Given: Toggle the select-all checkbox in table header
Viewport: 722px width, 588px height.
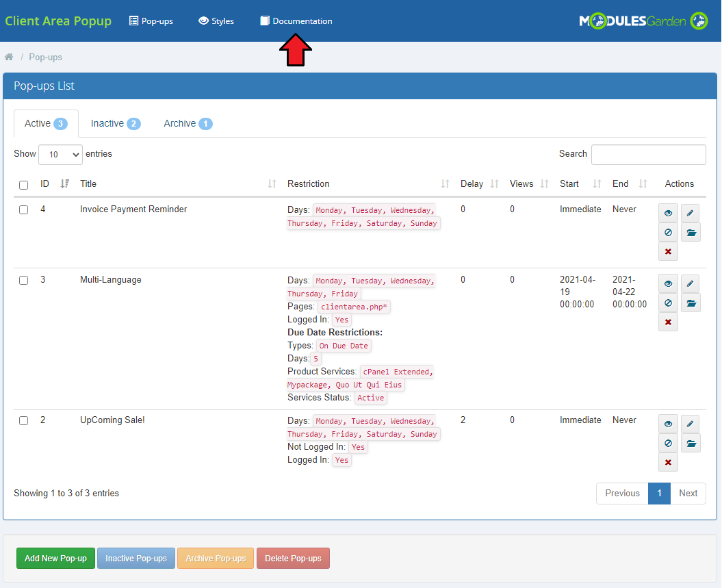Looking at the screenshot, I should click(x=23, y=185).
